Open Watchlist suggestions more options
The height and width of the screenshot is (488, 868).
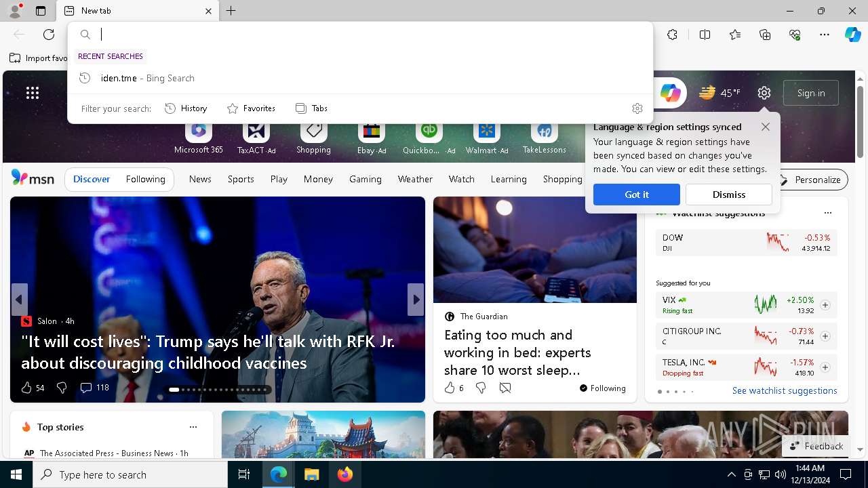(827, 213)
